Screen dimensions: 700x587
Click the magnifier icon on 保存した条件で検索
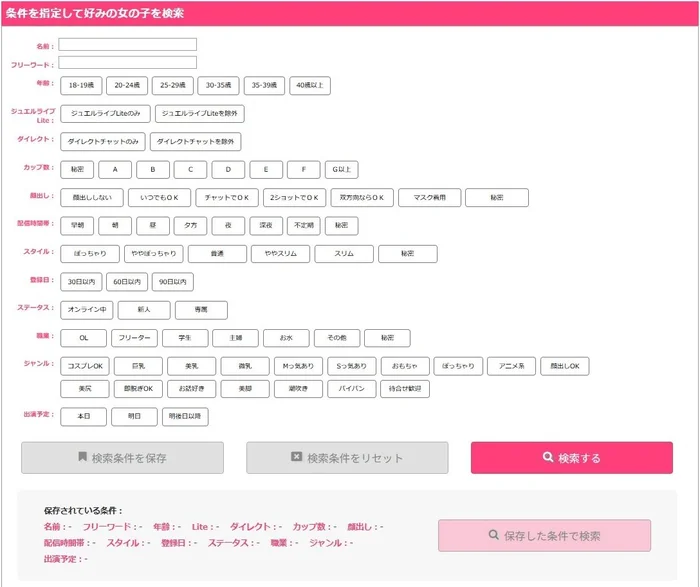[493, 536]
